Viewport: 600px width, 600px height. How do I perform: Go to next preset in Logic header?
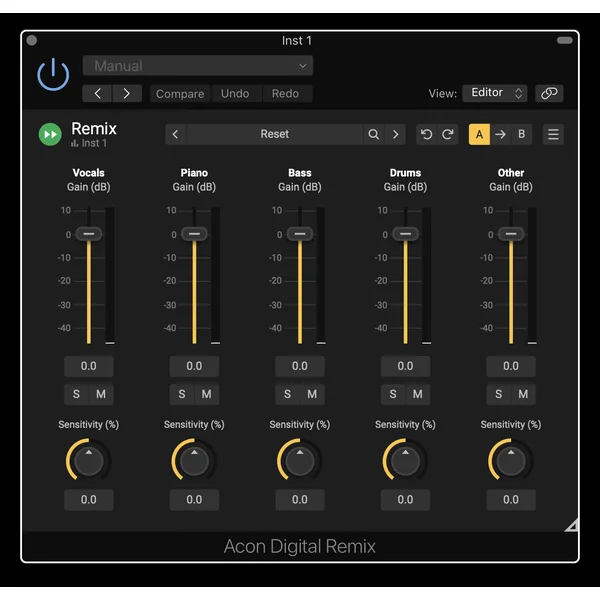click(127, 93)
